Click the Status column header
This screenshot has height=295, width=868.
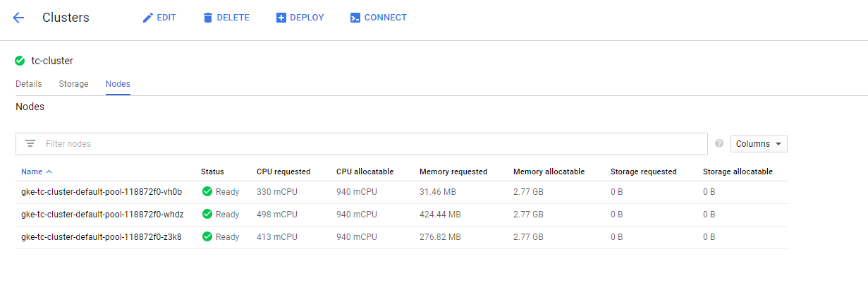[x=212, y=171]
